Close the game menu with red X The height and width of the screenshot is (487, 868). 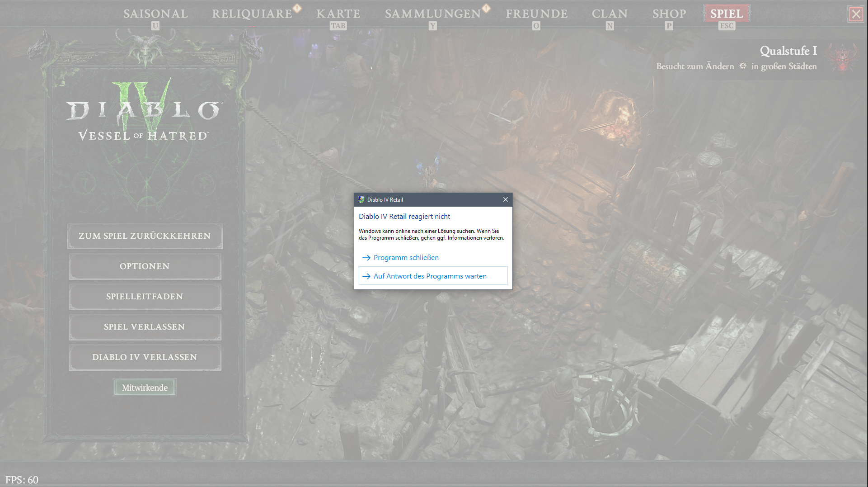click(856, 14)
